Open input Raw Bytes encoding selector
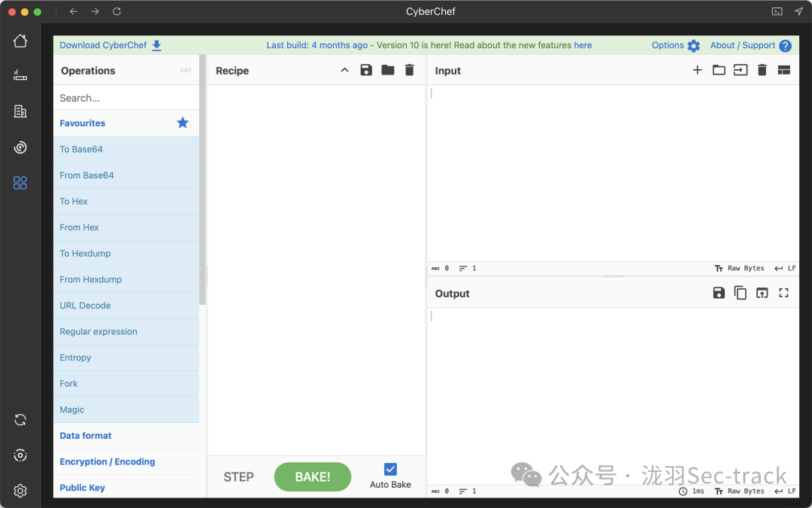Screen dimensions: 812x508 [740, 268]
